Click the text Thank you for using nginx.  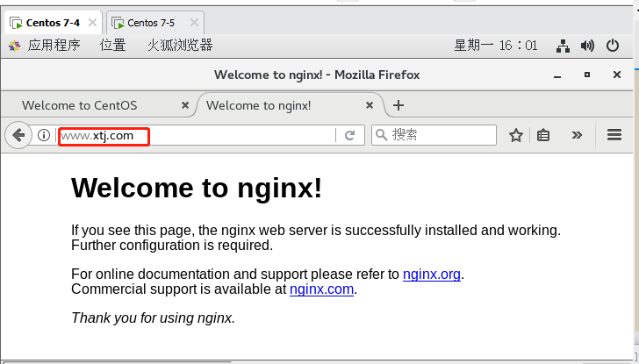coord(154,318)
